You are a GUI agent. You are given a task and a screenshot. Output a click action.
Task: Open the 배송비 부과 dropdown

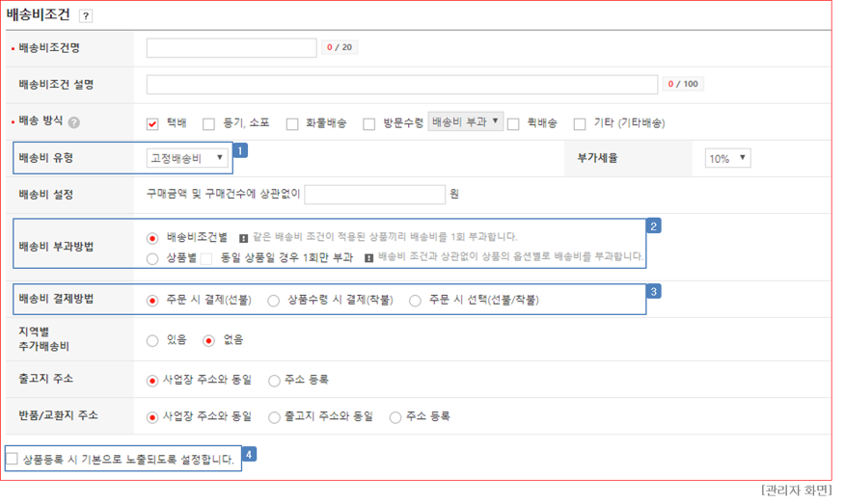(x=466, y=121)
